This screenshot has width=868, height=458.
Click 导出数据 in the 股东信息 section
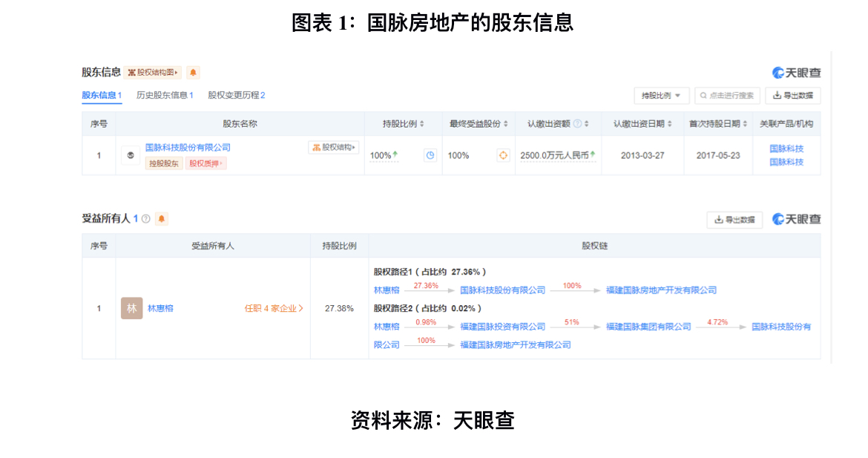(793, 96)
